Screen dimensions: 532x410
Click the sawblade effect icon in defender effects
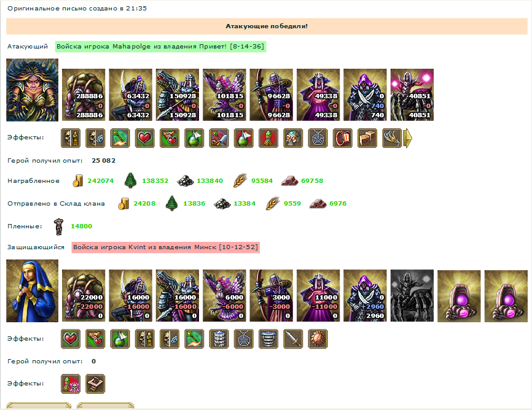tap(318, 339)
